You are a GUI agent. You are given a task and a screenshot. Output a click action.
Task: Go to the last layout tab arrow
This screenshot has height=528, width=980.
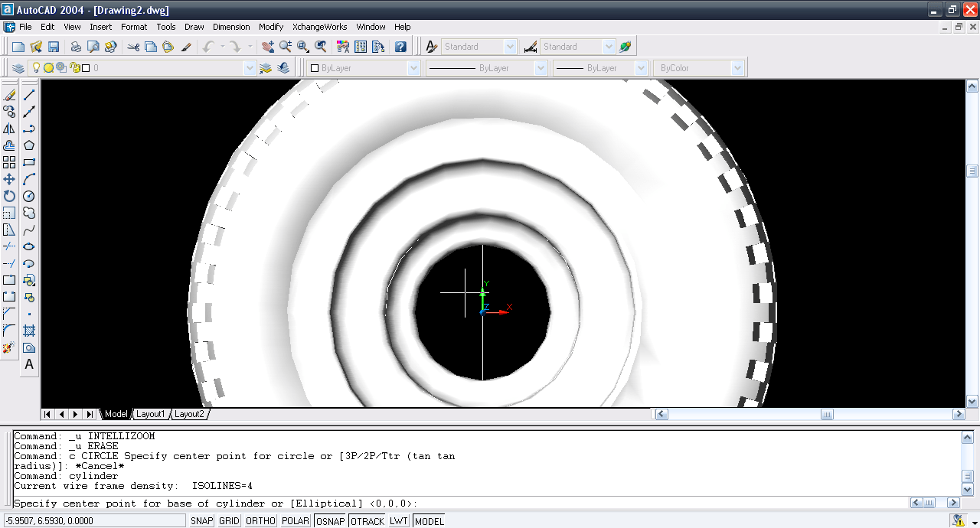pos(90,414)
